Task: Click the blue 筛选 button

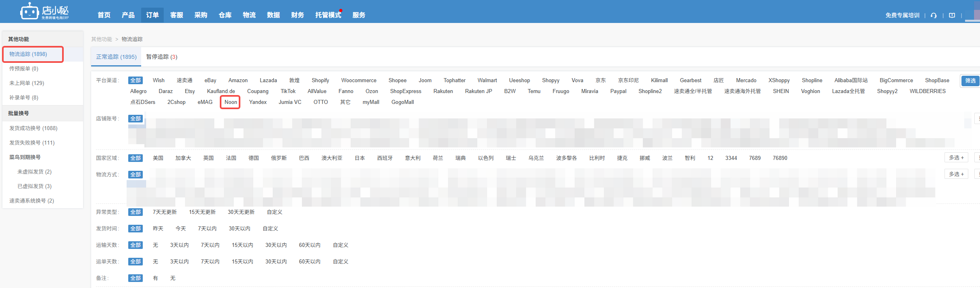Action: pyautogui.click(x=970, y=81)
